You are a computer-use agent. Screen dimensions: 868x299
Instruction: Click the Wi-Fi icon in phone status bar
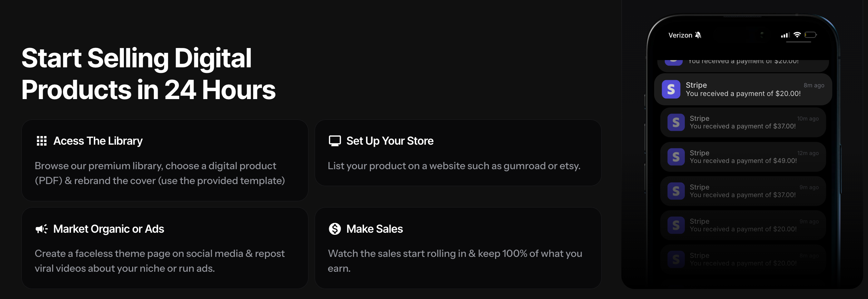point(797,35)
